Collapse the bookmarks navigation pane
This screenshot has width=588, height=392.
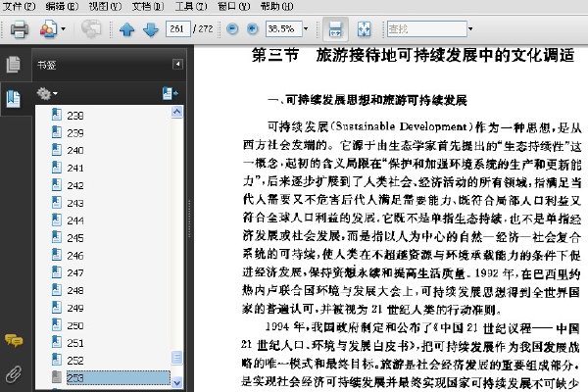point(177,64)
